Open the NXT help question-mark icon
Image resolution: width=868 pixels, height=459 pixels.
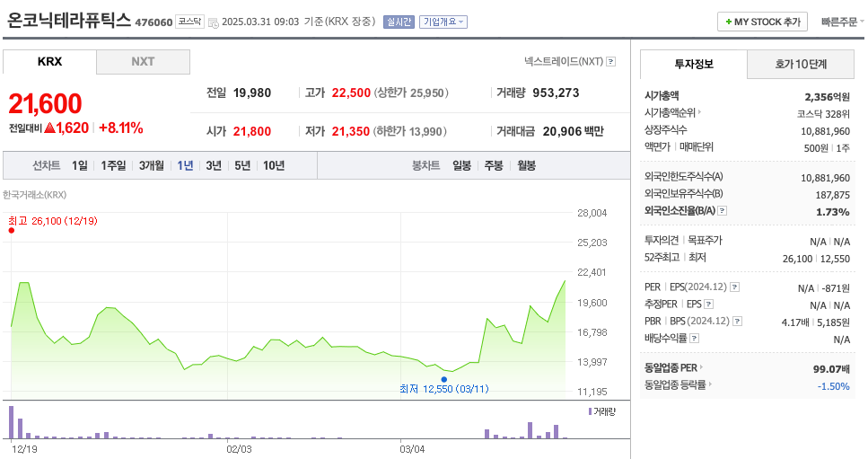pyautogui.click(x=611, y=61)
